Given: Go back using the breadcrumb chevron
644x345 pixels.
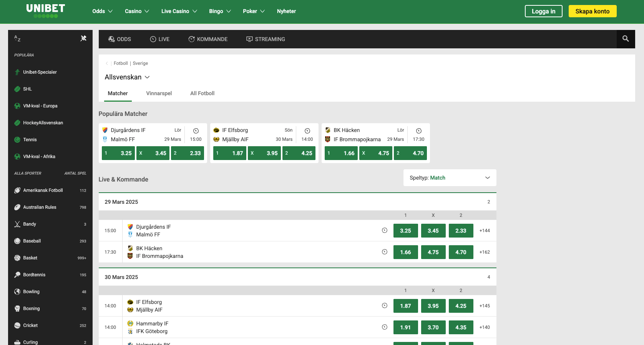Looking at the screenshot, I should 107,63.
